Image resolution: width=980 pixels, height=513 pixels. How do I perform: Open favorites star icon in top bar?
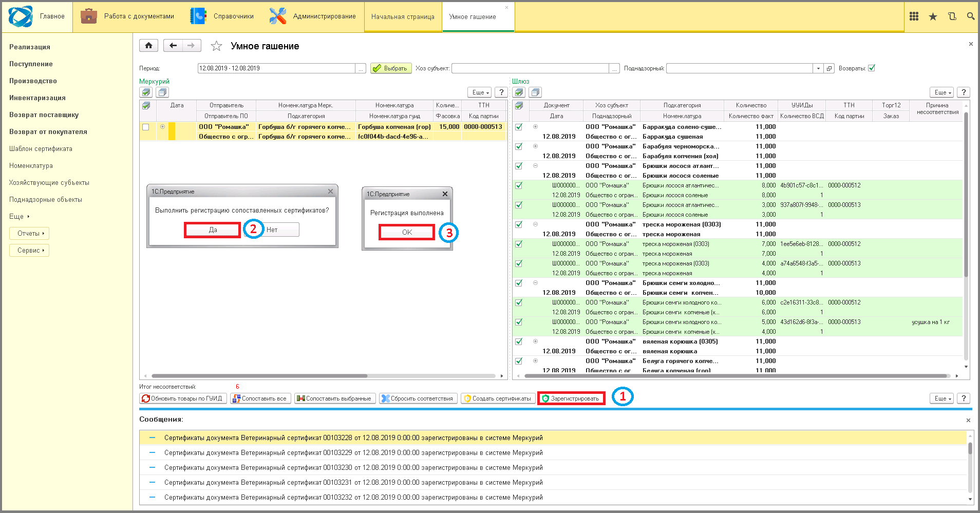tap(933, 16)
